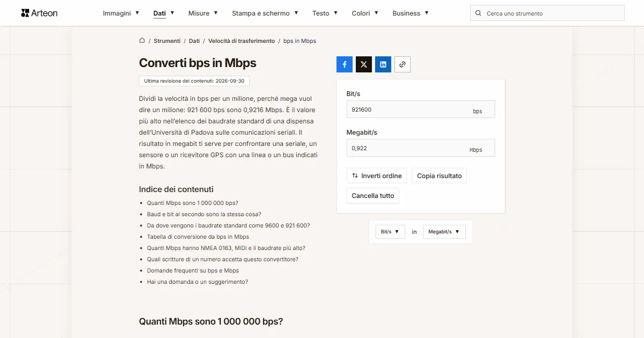Click the Indice dei contenuti heading
This screenshot has height=338, width=644.
click(x=176, y=189)
